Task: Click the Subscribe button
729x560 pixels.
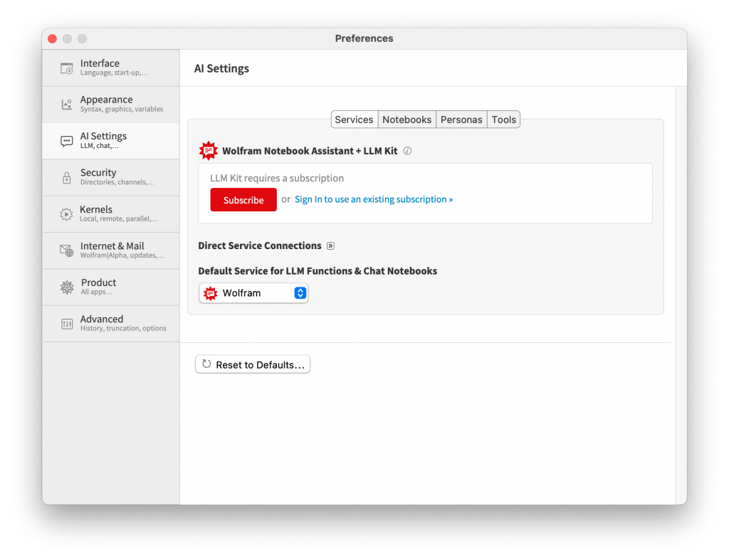Action: pyautogui.click(x=243, y=200)
